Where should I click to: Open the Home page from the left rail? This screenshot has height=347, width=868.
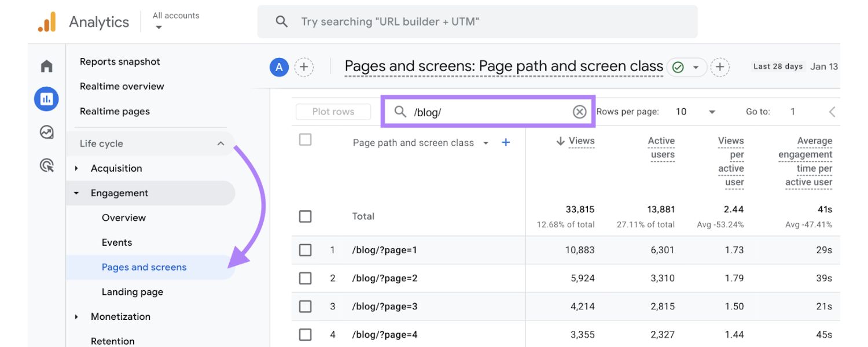(46, 66)
